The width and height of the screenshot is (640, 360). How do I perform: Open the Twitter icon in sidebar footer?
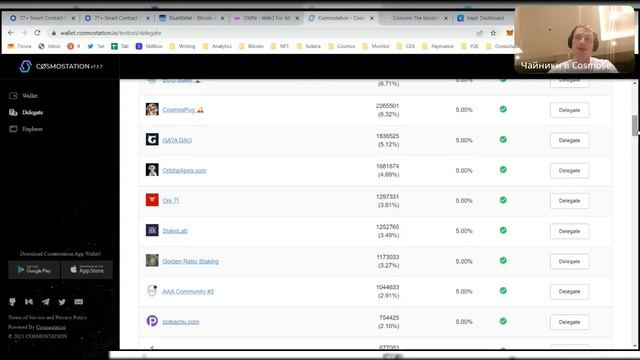[x=62, y=302]
